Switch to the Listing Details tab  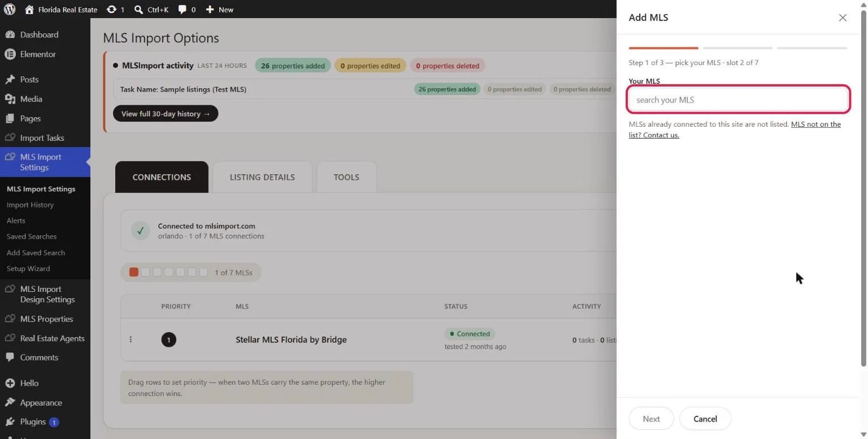point(262,177)
